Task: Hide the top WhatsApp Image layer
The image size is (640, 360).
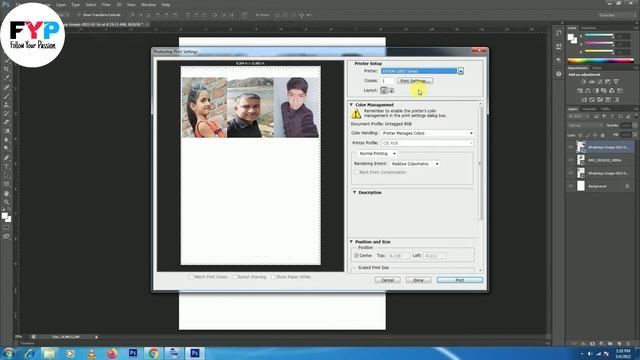Action: 571,147
